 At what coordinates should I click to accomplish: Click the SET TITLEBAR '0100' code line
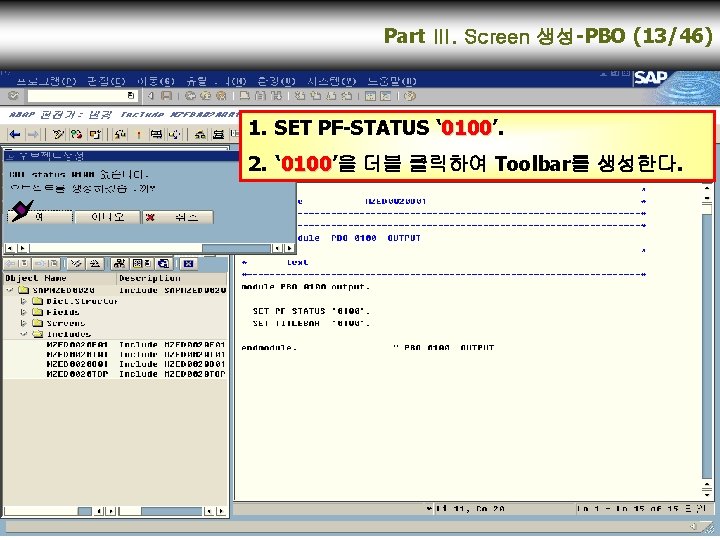point(311,323)
